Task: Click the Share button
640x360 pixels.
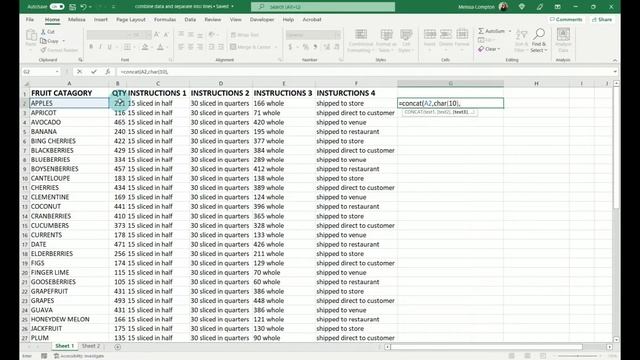Action: click(602, 20)
